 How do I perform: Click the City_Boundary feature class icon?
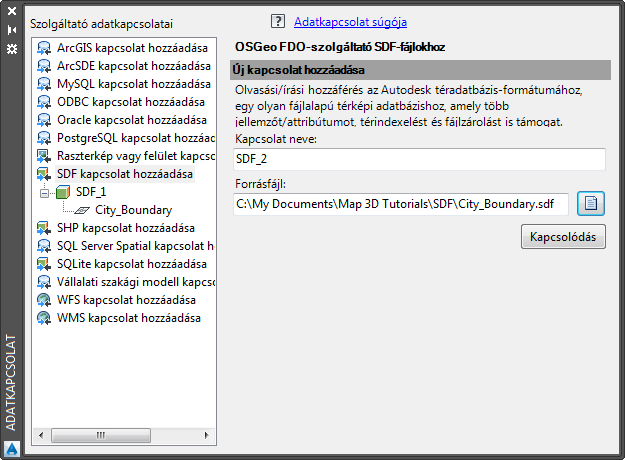[82, 210]
